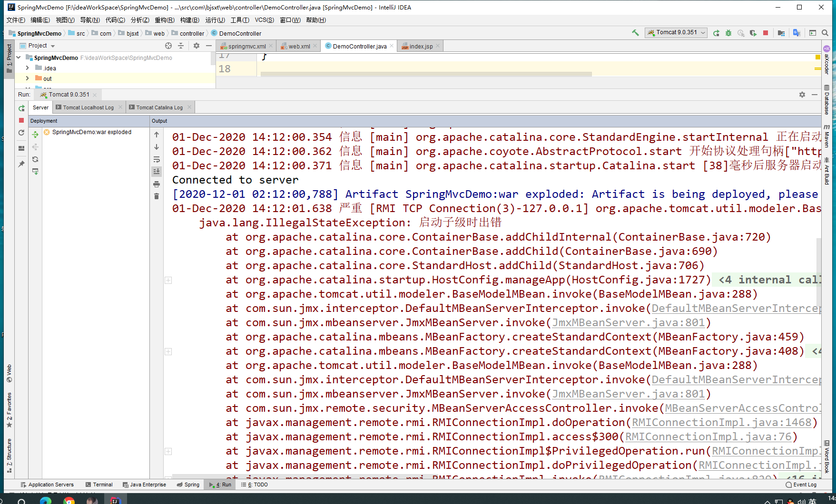Expand folded frames at createStandardContext line 408
The height and width of the screenshot is (504, 836).
pyautogui.click(x=168, y=351)
